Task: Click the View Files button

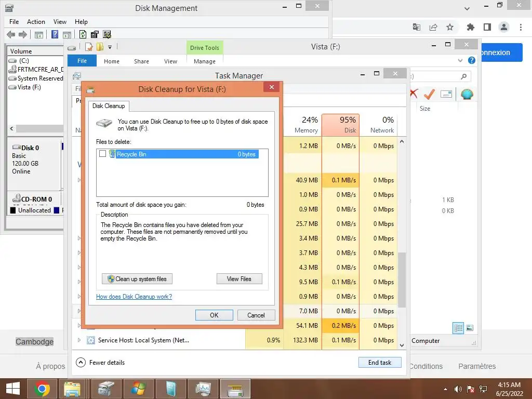Action: pos(239,279)
